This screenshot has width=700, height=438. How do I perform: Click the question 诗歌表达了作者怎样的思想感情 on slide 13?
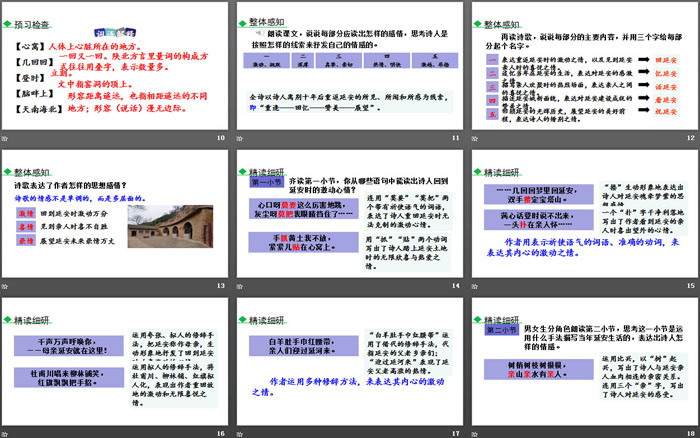[71, 185]
